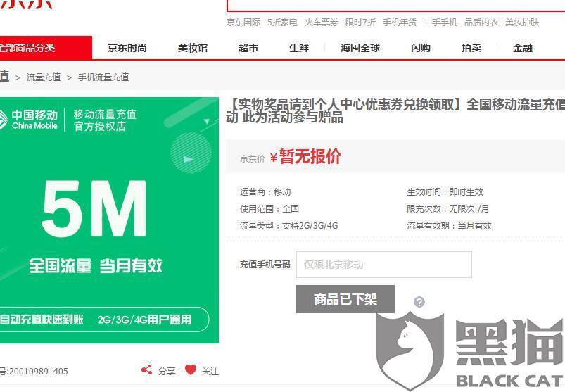Image resolution: width=565 pixels, height=392 pixels.
Task: Open the 美妆馆 navigation item
Action: [193, 48]
